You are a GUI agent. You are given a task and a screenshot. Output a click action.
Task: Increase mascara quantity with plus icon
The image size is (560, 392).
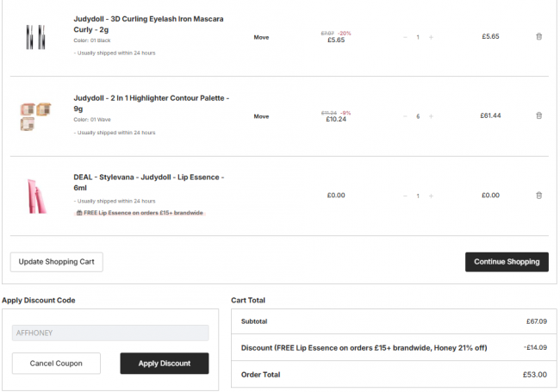[431, 37]
